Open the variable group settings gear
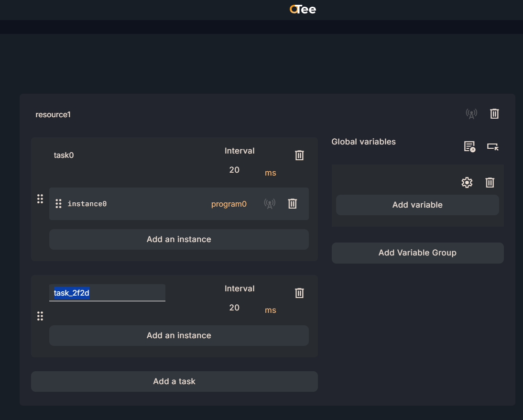This screenshot has height=420, width=523. click(467, 182)
